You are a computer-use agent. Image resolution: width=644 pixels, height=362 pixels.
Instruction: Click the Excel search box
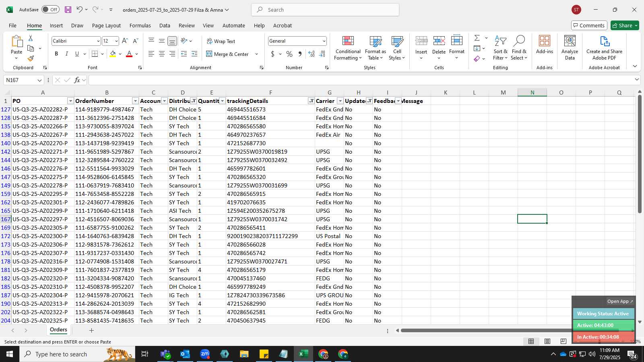325,10
